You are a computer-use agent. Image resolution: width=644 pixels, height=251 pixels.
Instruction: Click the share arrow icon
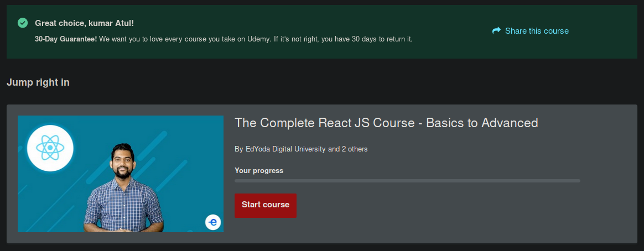click(x=496, y=31)
